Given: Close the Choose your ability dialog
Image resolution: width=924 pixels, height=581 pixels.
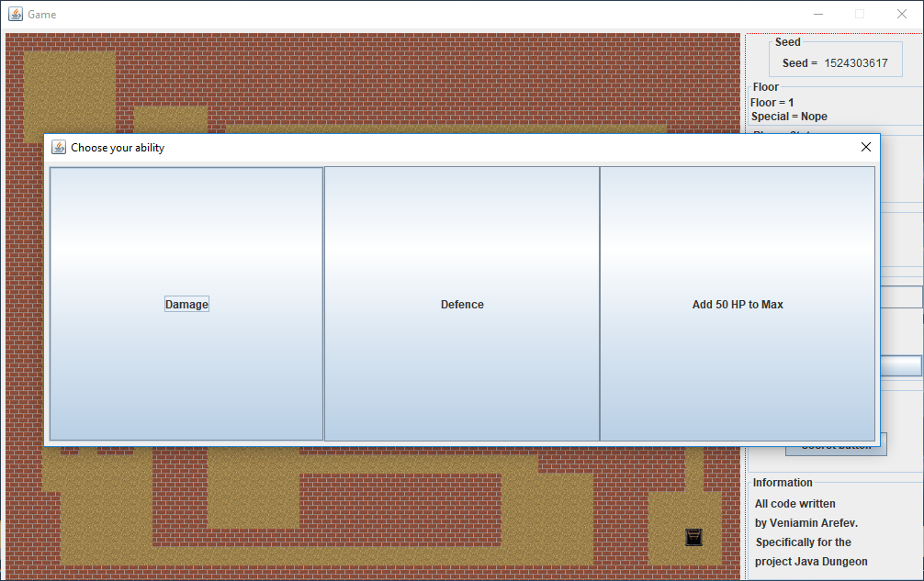Looking at the screenshot, I should tap(865, 147).
